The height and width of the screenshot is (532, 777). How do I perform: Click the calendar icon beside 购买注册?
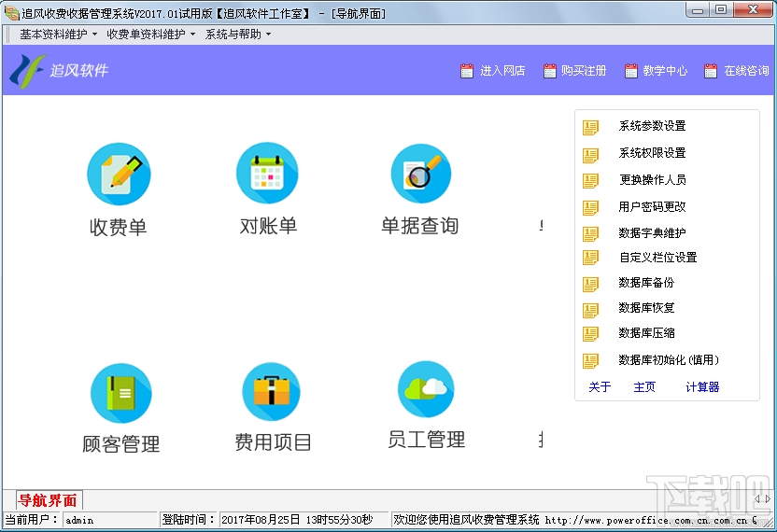point(549,71)
